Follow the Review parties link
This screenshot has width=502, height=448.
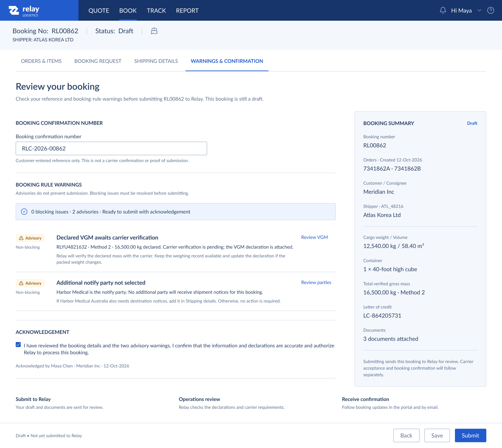pos(316,282)
